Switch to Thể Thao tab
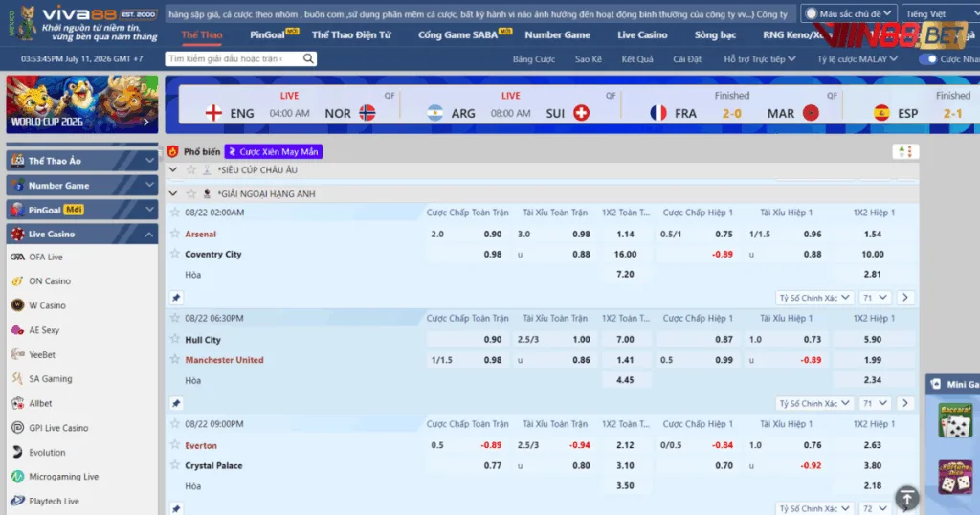The height and width of the screenshot is (515, 980). (201, 35)
